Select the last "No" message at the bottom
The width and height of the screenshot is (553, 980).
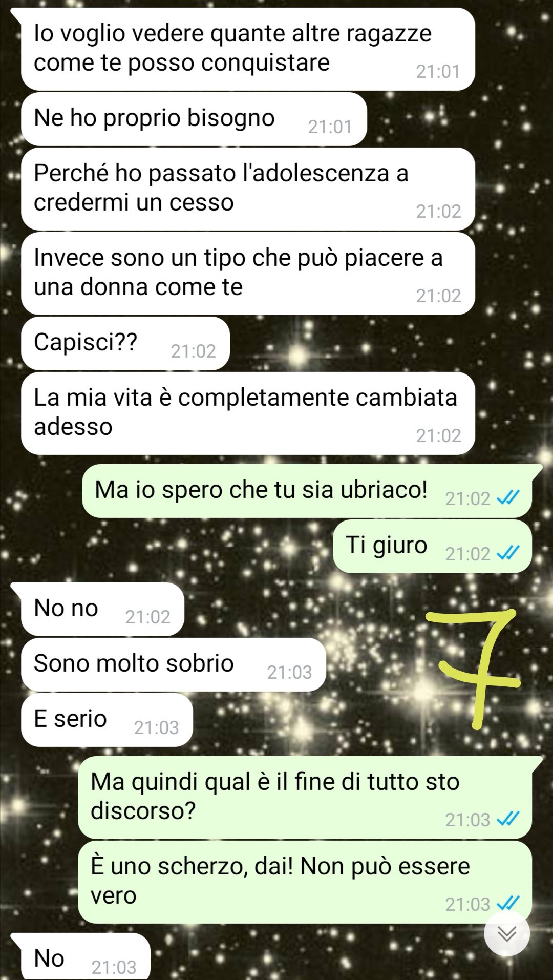pos(86,956)
